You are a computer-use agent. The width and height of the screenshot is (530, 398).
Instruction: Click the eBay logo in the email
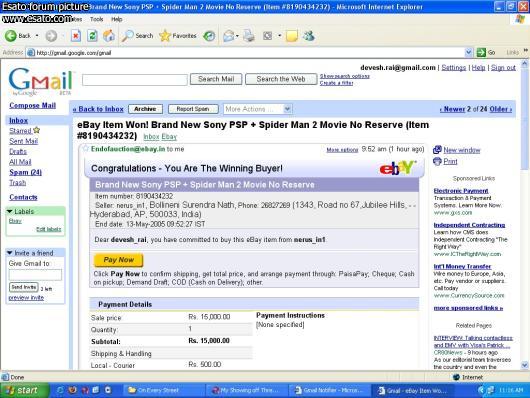397,168
